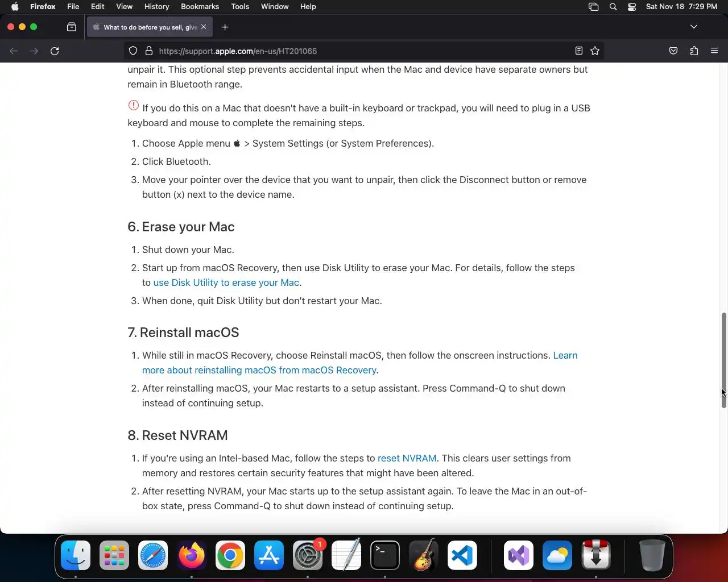Image resolution: width=728 pixels, height=582 pixels.
Task: Click the red warning exclamation icon
Action: [x=133, y=105]
